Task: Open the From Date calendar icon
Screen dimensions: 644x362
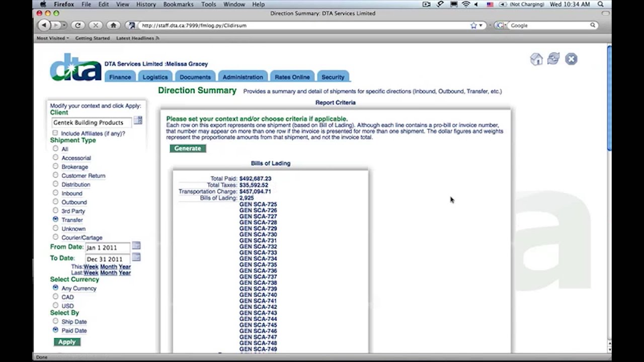Action: pyautogui.click(x=136, y=246)
